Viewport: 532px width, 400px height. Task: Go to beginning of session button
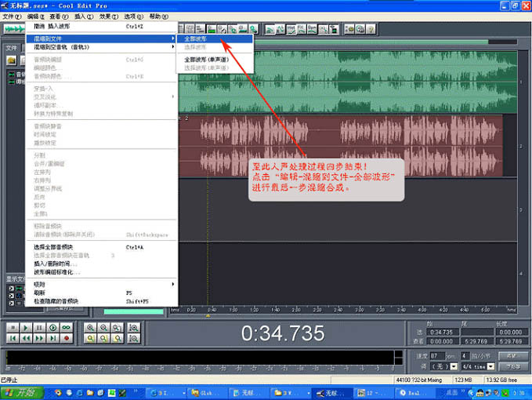pos(13,338)
